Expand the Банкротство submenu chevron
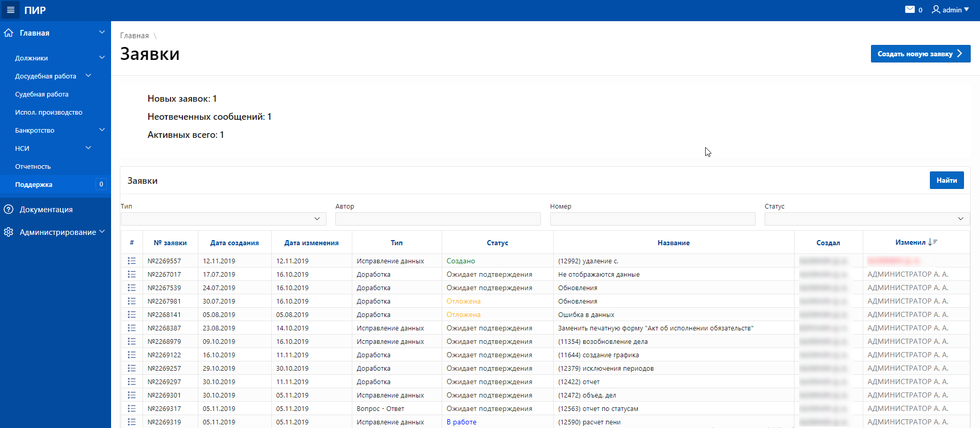This screenshot has width=980, height=428. coord(102,130)
